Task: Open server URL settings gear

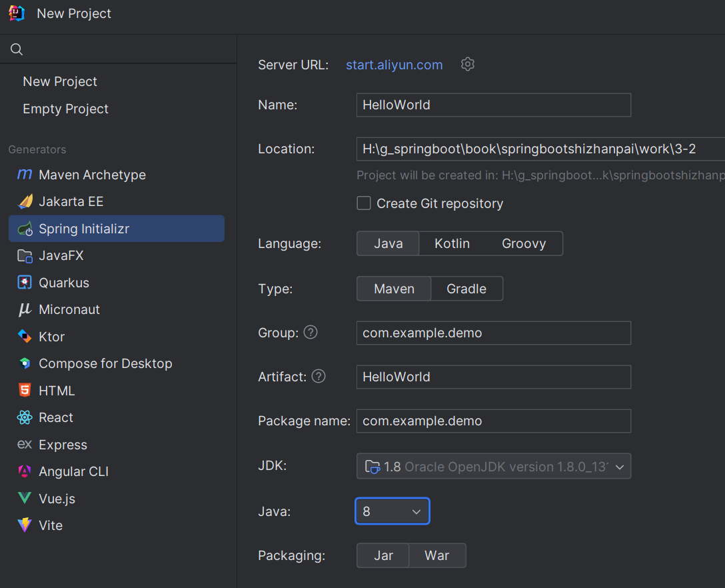Action: point(468,64)
